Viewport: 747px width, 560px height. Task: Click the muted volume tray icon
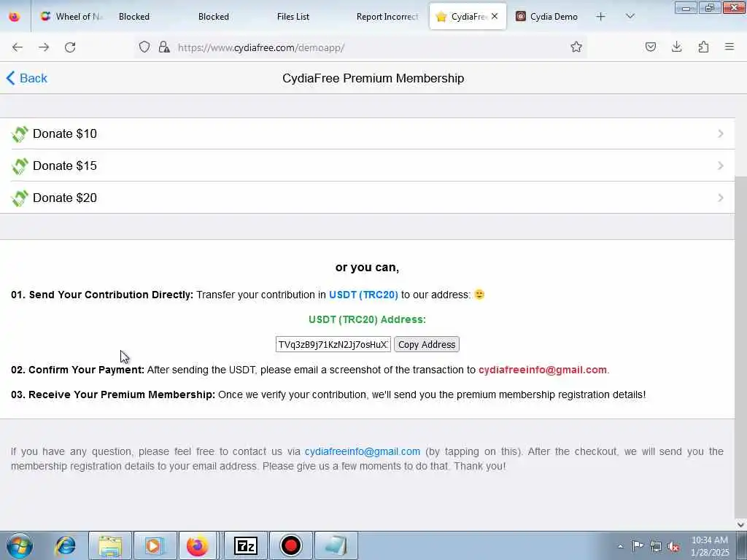(673, 547)
